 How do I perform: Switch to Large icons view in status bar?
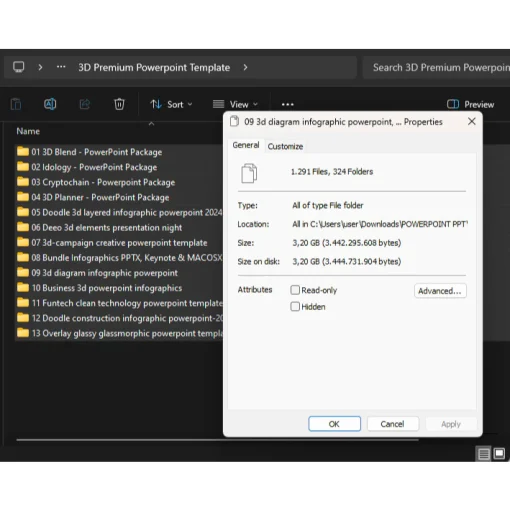pos(499,454)
